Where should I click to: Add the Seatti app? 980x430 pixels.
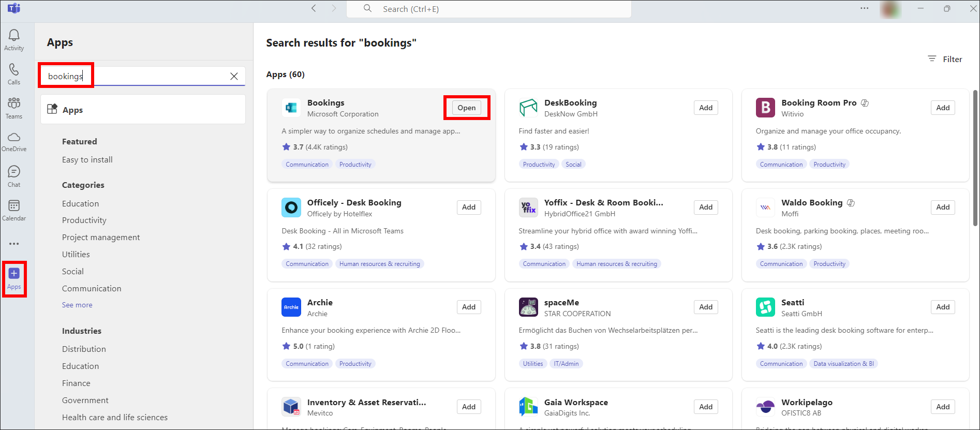[943, 307]
